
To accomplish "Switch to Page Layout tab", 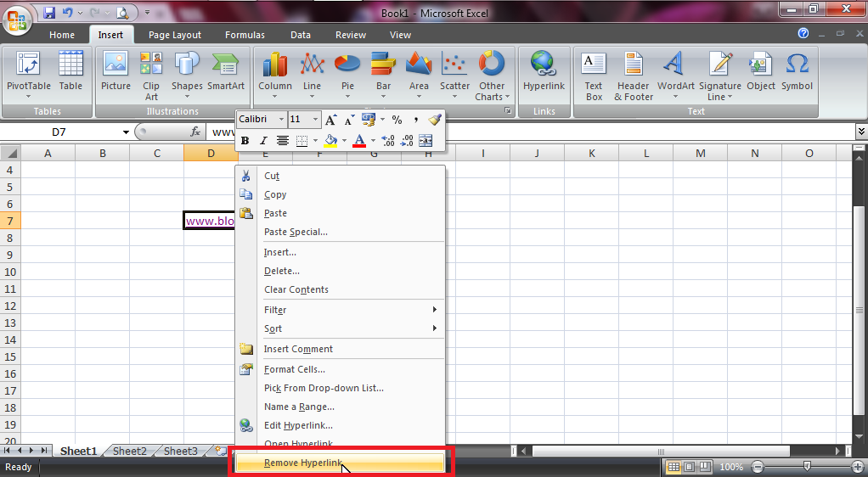I will (x=175, y=35).
